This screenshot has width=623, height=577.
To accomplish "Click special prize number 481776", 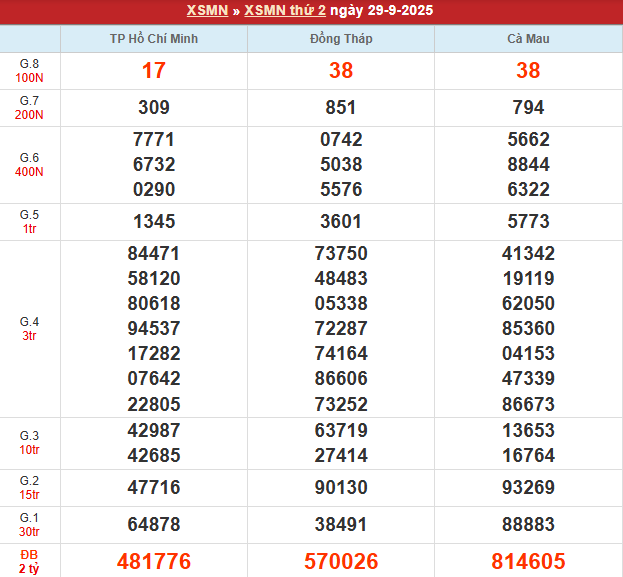I will click(154, 562).
